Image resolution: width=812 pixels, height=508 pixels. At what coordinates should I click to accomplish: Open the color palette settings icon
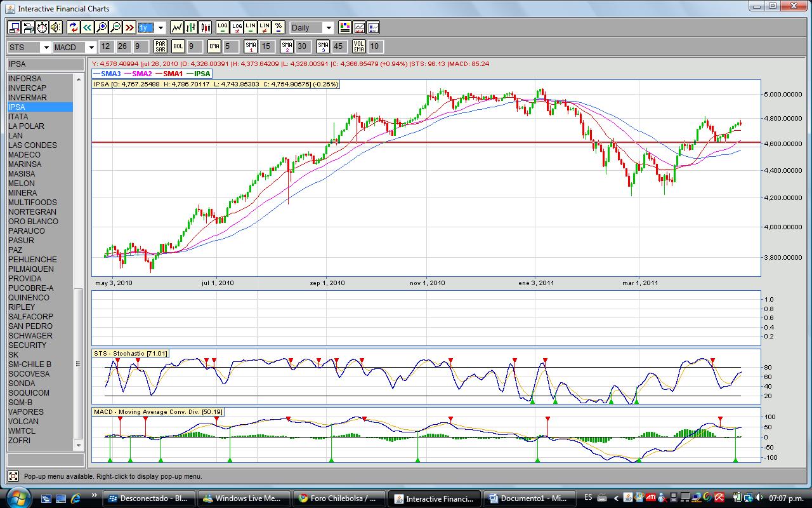tap(345, 27)
